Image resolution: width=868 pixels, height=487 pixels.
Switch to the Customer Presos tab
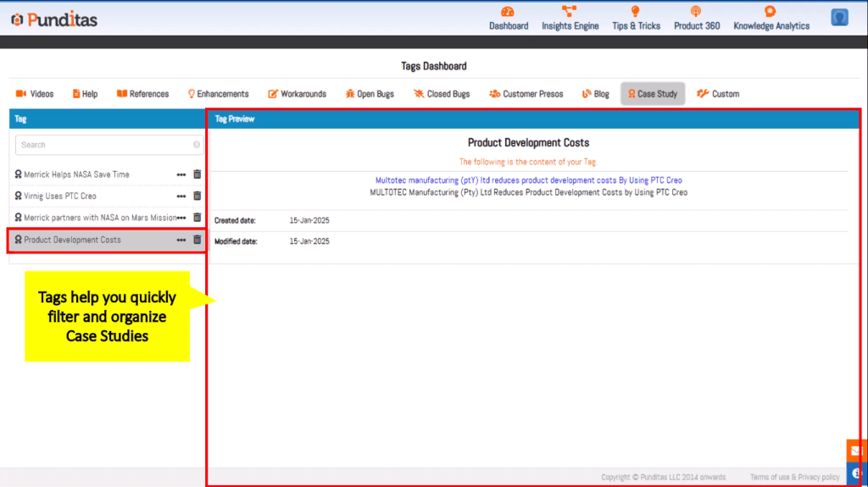pyautogui.click(x=526, y=94)
